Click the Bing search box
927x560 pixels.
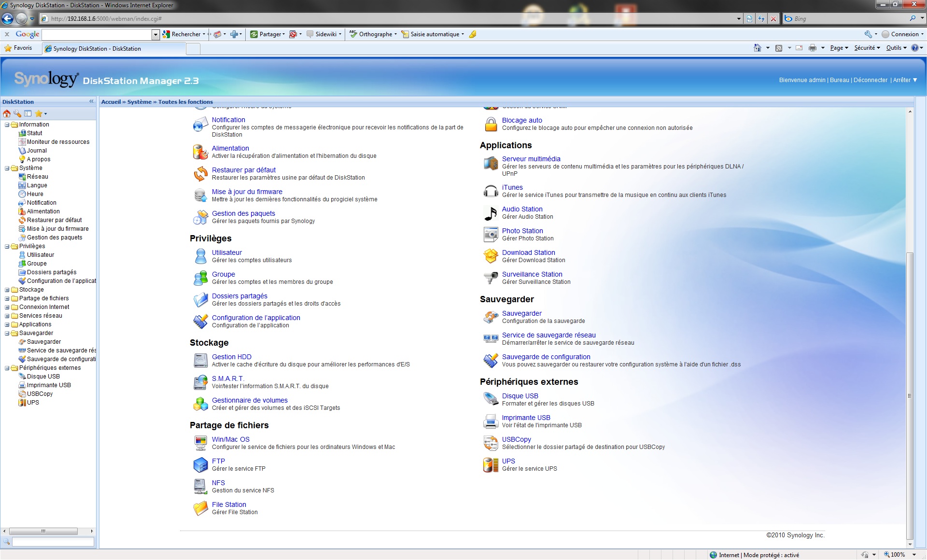point(851,18)
